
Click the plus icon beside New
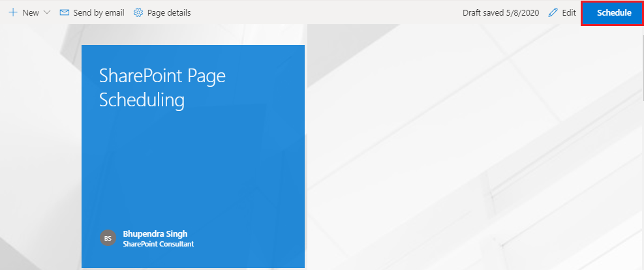coord(12,12)
